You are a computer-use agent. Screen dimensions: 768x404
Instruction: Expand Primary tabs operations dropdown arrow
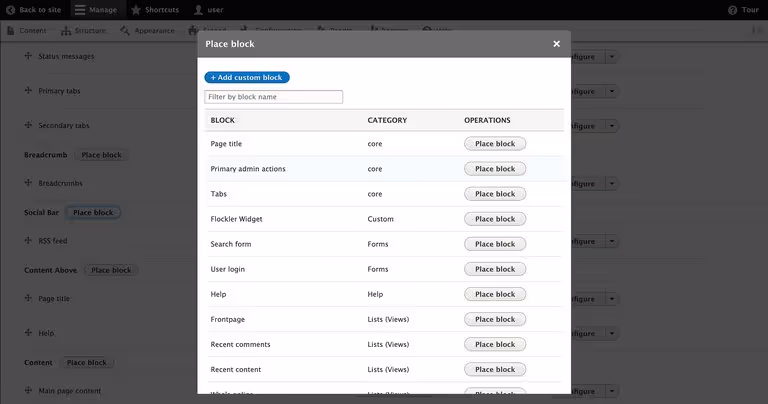click(612, 91)
